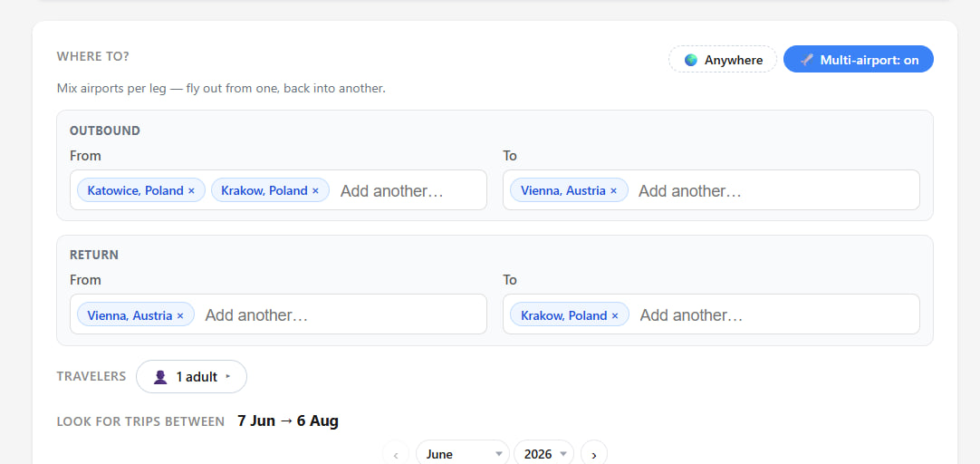Remove Katowice, Poland chip from outbound From
The width and height of the screenshot is (980, 464).
tap(191, 190)
